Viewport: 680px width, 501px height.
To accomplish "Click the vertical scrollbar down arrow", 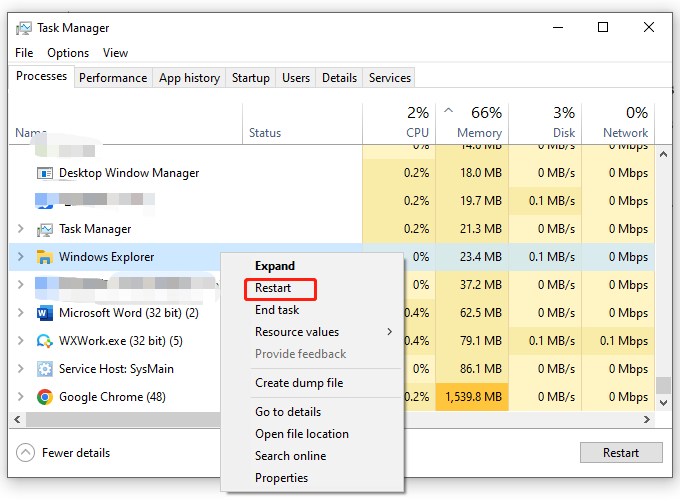I will [663, 403].
